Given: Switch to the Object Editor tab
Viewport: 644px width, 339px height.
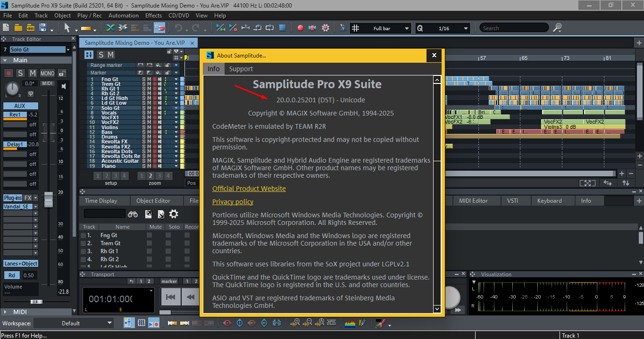Looking at the screenshot, I should 153,201.
